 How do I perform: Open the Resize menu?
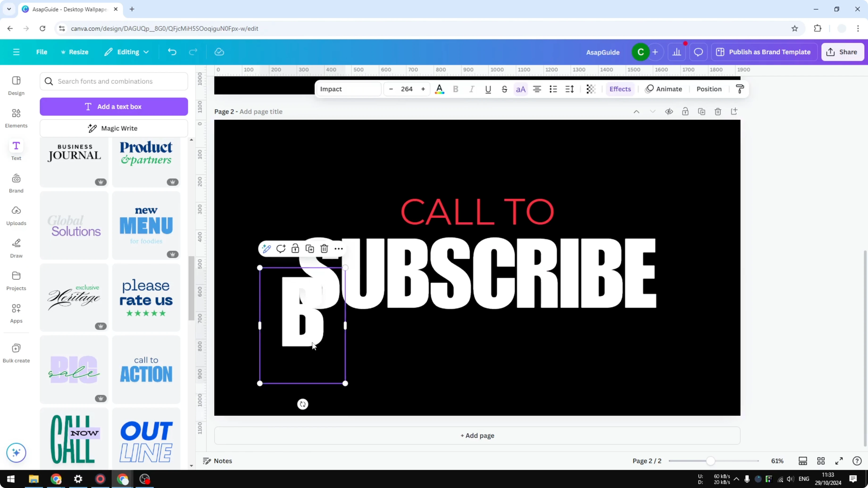point(75,52)
